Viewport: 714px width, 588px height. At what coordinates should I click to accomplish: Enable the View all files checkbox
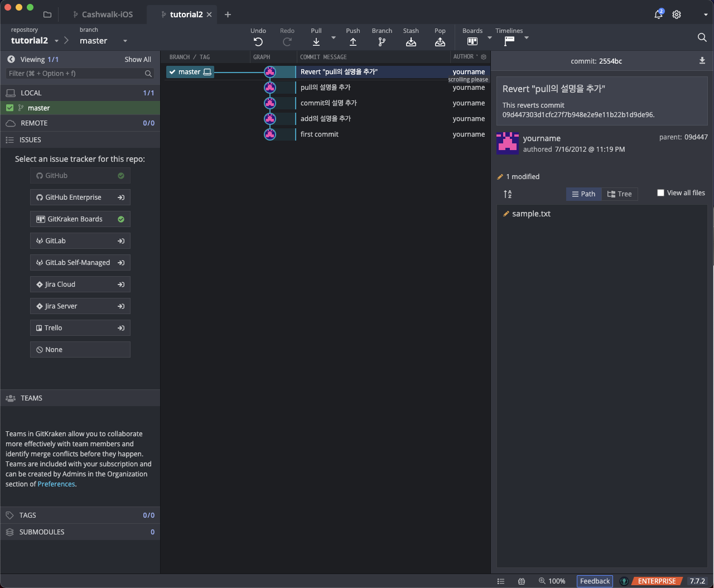point(661,193)
